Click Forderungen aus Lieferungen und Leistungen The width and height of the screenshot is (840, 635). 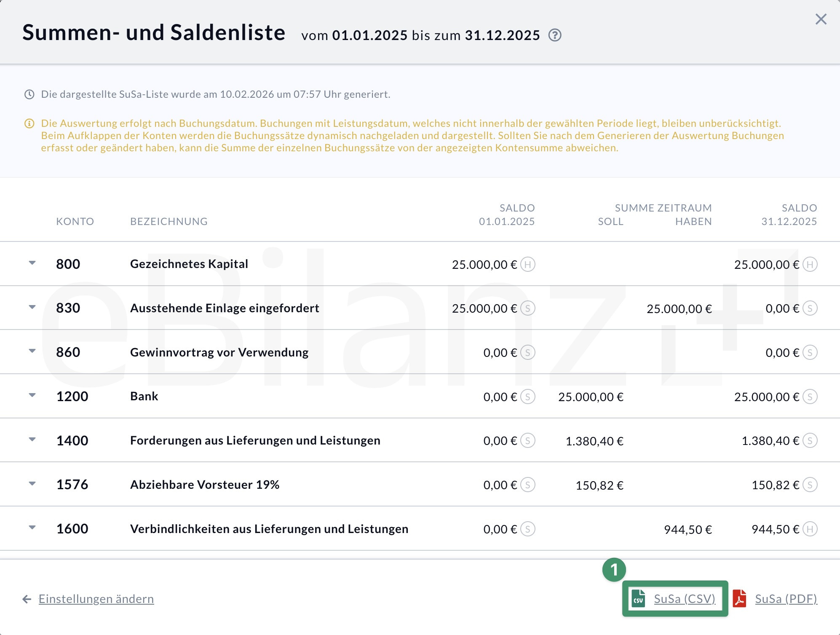pos(255,440)
